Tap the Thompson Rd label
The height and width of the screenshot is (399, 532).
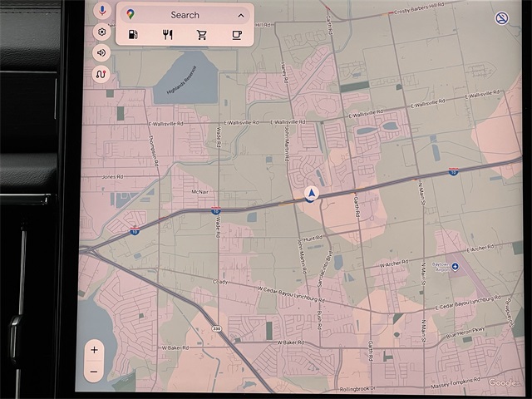pos(153,150)
